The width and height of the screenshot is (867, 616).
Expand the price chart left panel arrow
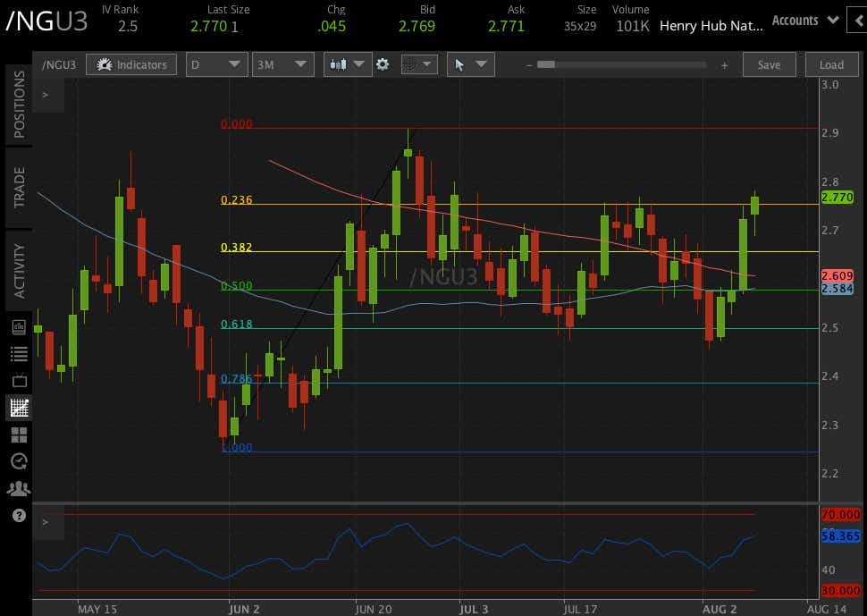[x=46, y=95]
